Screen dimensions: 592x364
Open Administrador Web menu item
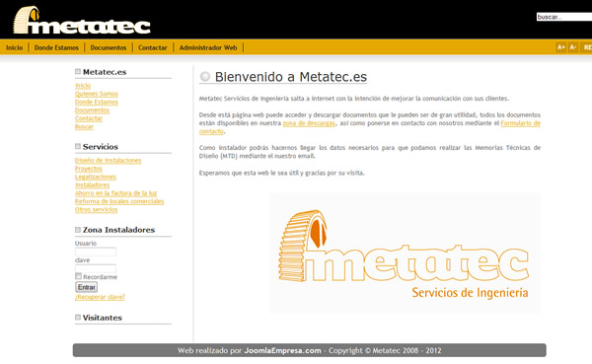pos(208,47)
